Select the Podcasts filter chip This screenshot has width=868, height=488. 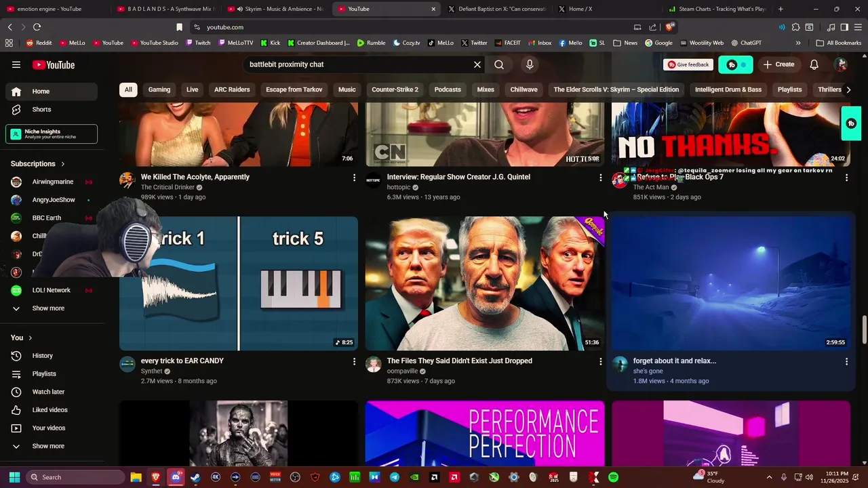coord(448,89)
